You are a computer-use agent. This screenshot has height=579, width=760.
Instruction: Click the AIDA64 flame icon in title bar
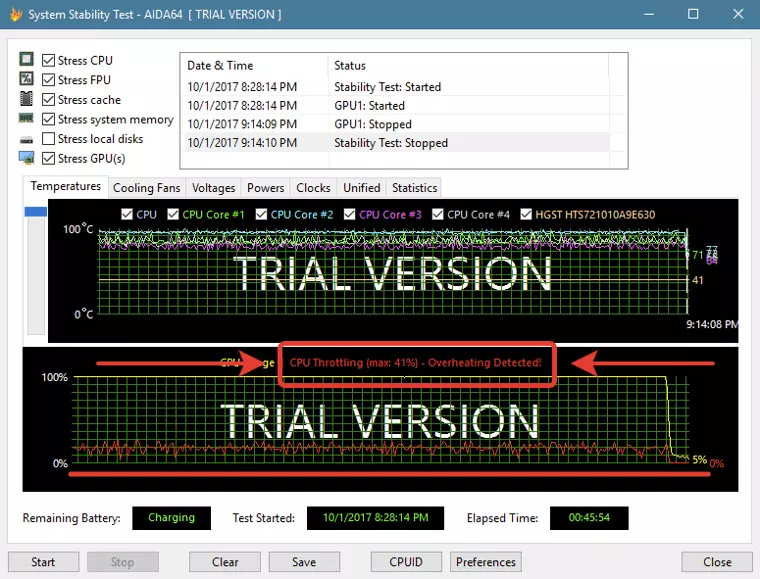(x=16, y=15)
